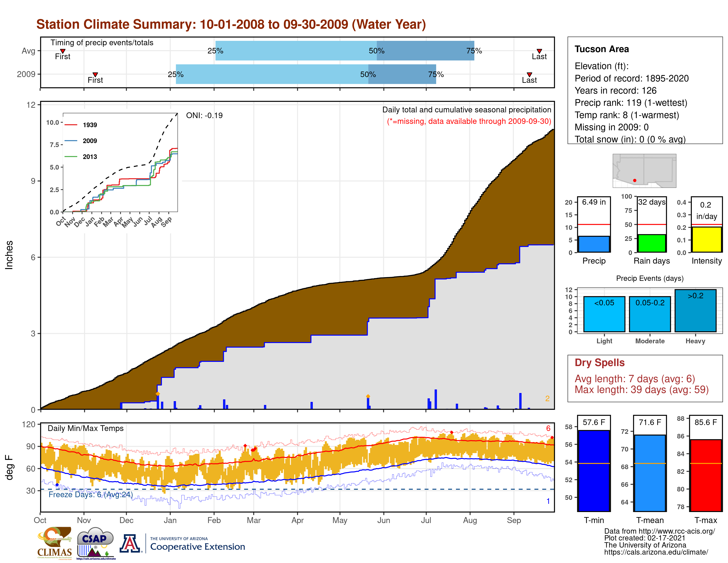Image resolution: width=728 pixels, height=563 pixels.
Task: Click the 71.6 F T-mean value
Action: 650,422
